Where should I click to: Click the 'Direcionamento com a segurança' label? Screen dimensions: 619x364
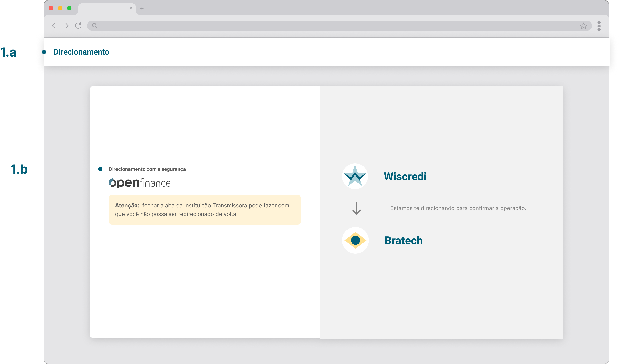tap(147, 169)
